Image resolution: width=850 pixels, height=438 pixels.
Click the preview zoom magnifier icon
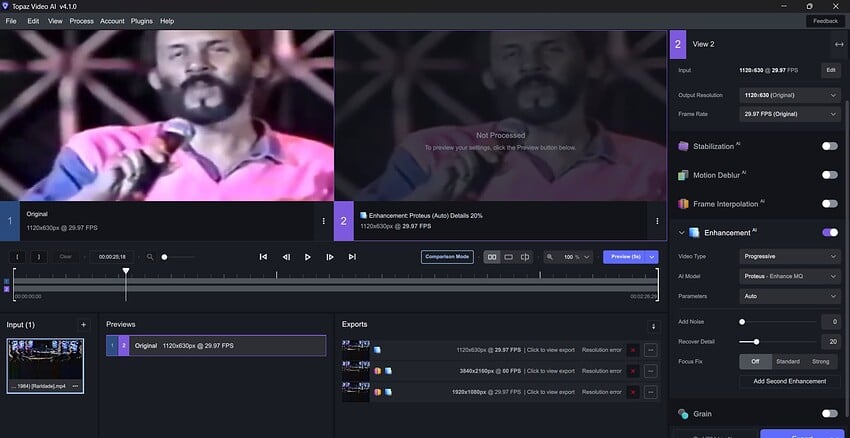550,257
